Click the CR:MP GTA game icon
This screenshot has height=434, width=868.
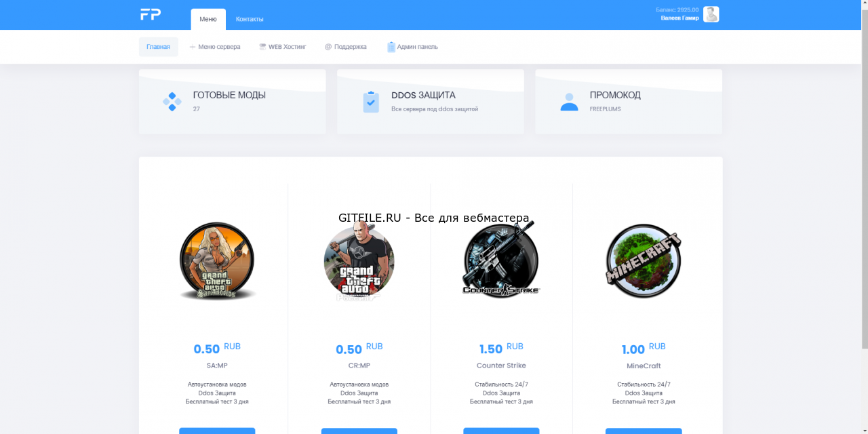click(359, 262)
